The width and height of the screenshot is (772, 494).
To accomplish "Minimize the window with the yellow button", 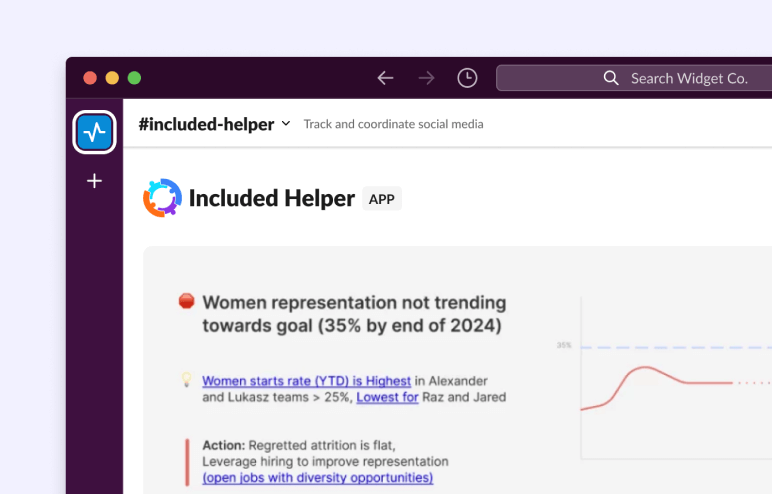I will pyautogui.click(x=112, y=78).
